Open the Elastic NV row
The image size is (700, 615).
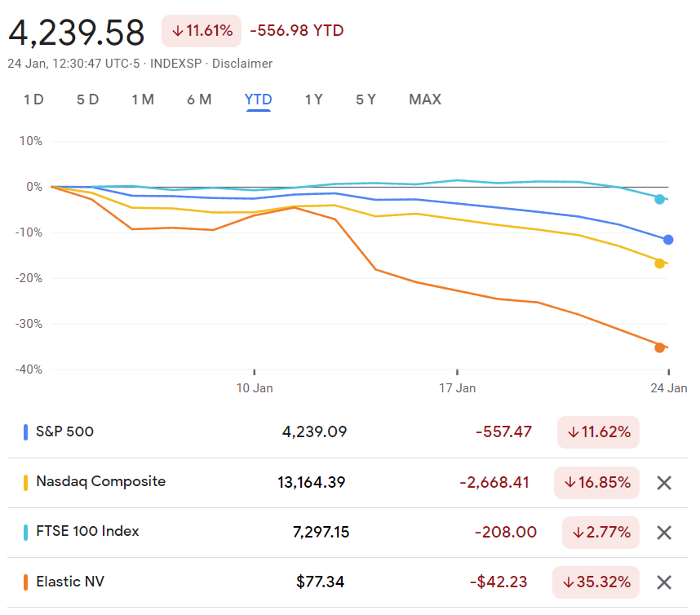pos(70,582)
